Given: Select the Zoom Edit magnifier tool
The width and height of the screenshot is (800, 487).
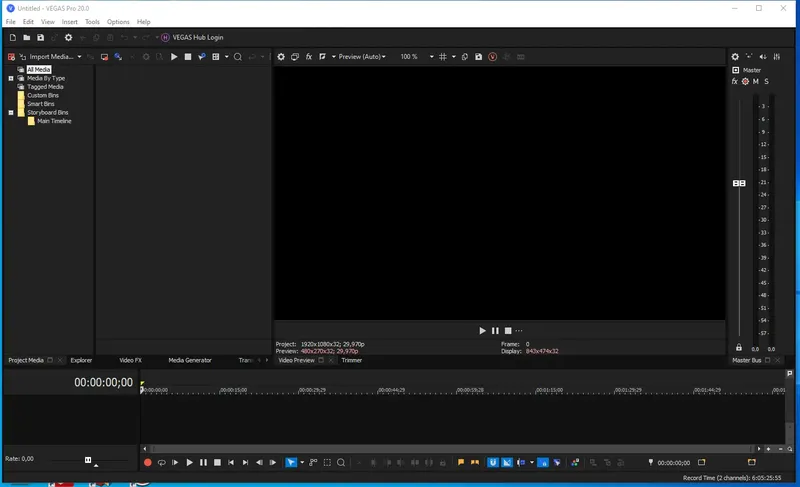Looking at the screenshot, I should point(341,463).
